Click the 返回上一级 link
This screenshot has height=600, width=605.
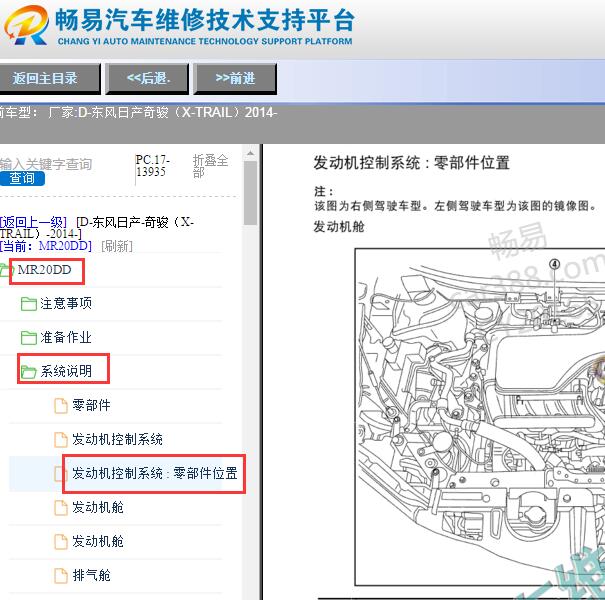(x=33, y=222)
